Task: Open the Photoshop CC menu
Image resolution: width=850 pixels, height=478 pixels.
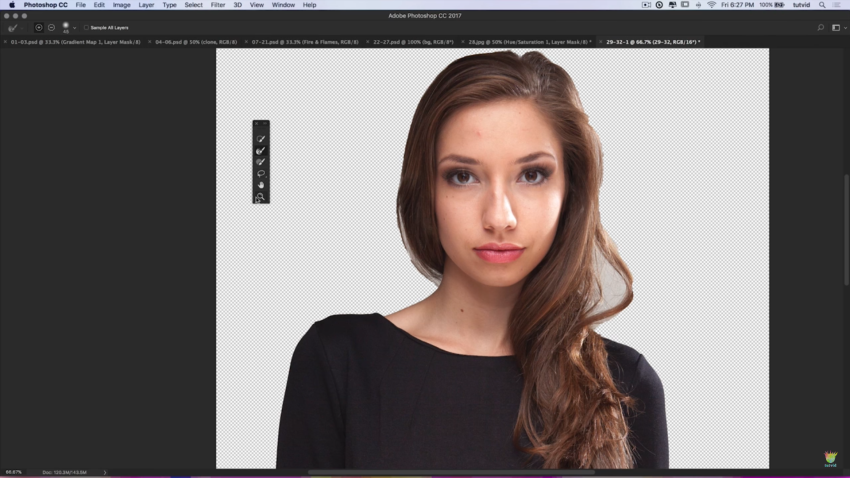Action: pos(46,5)
